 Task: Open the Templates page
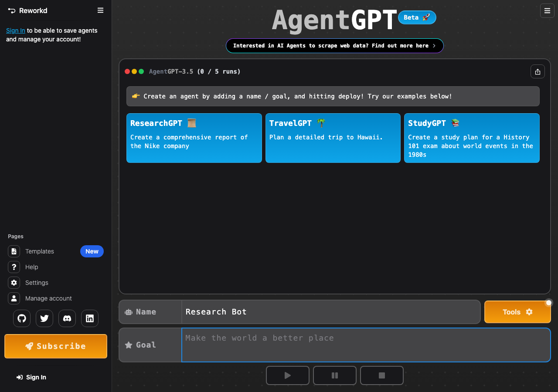pos(56,251)
